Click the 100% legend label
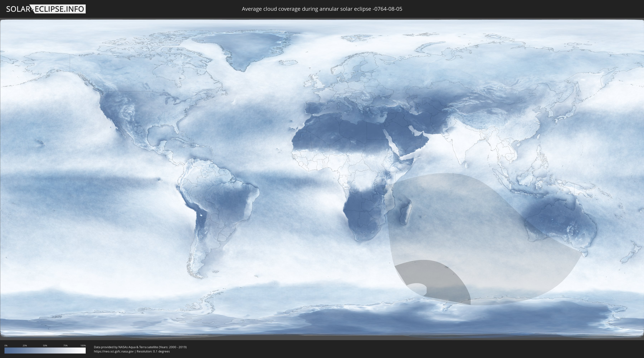This screenshot has width=644, height=358. pos(83,345)
